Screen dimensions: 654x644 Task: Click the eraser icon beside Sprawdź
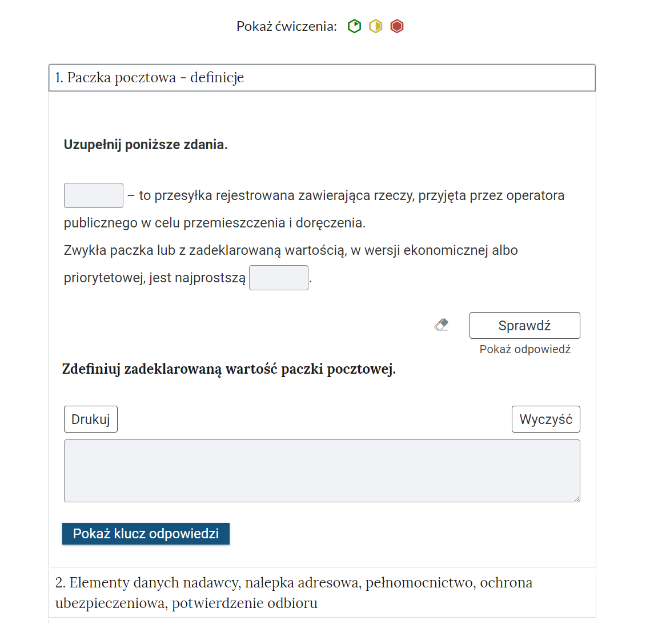[442, 325]
